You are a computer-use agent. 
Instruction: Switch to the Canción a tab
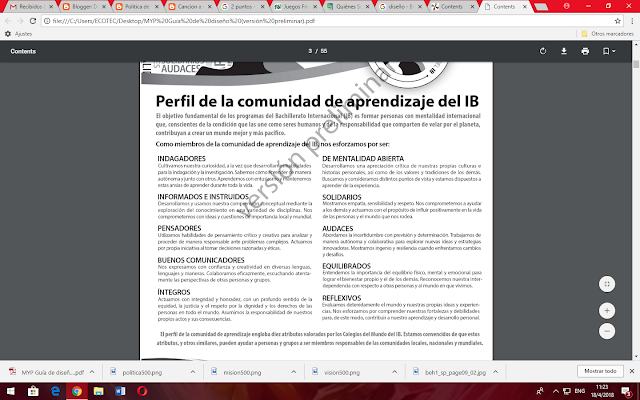189,7
